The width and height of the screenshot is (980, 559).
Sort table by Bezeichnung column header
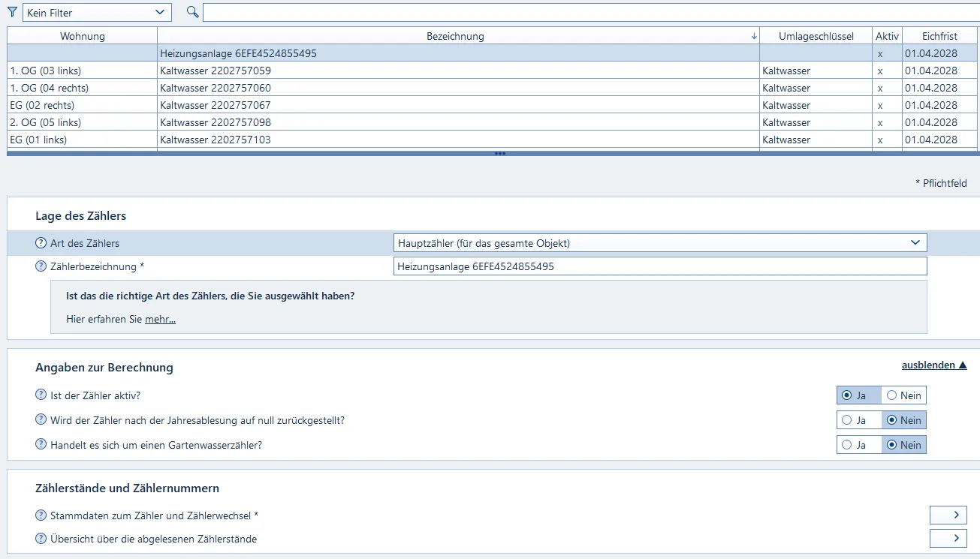coord(455,36)
